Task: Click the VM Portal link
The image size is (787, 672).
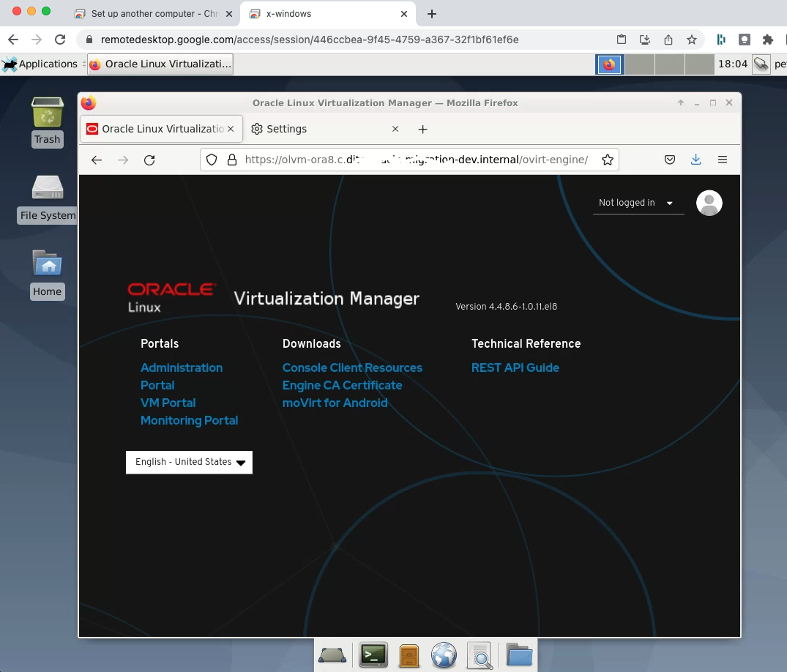Action: (168, 403)
